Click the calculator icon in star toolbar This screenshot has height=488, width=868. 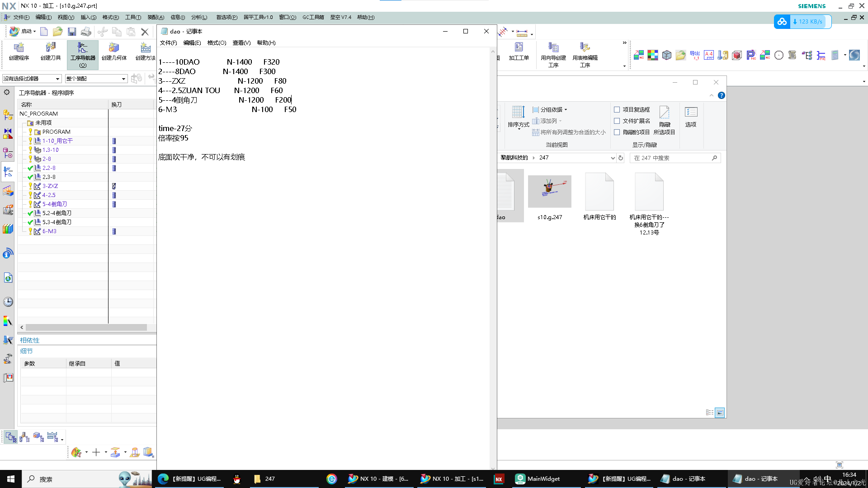coord(835,55)
